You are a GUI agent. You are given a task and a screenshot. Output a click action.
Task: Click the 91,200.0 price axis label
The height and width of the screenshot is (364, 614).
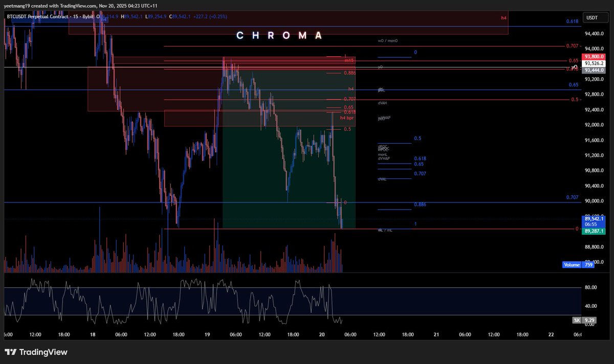tap(594, 155)
